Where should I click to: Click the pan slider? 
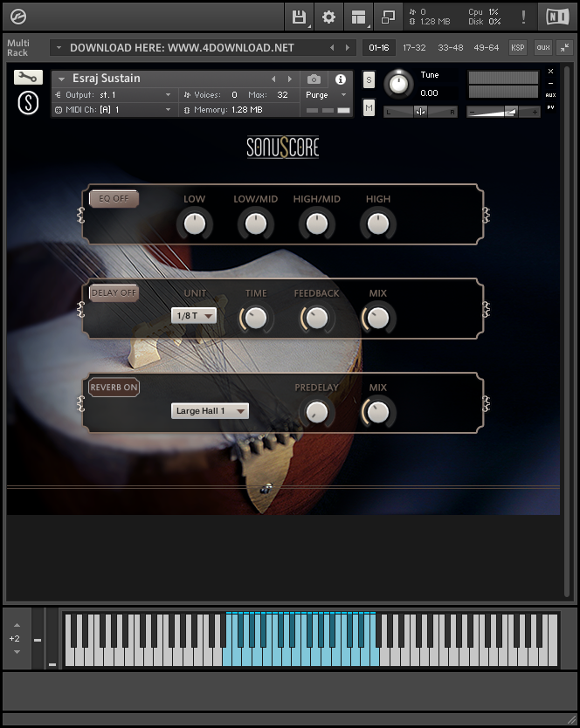pyautogui.click(x=421, y=112)
